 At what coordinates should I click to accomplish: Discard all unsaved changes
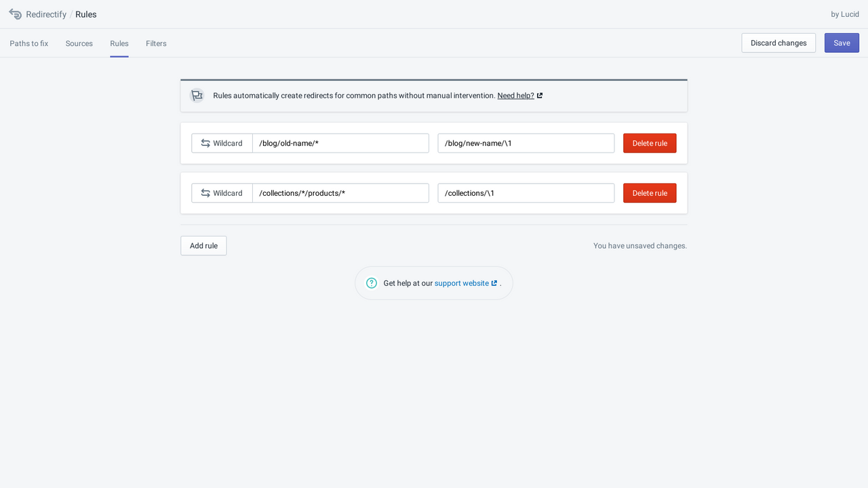(x=778, y=43)
